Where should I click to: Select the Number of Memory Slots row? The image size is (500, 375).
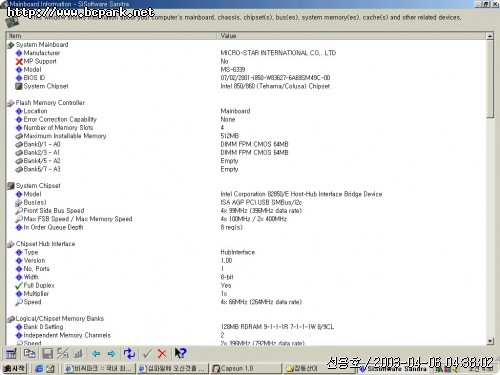point(246,128)
